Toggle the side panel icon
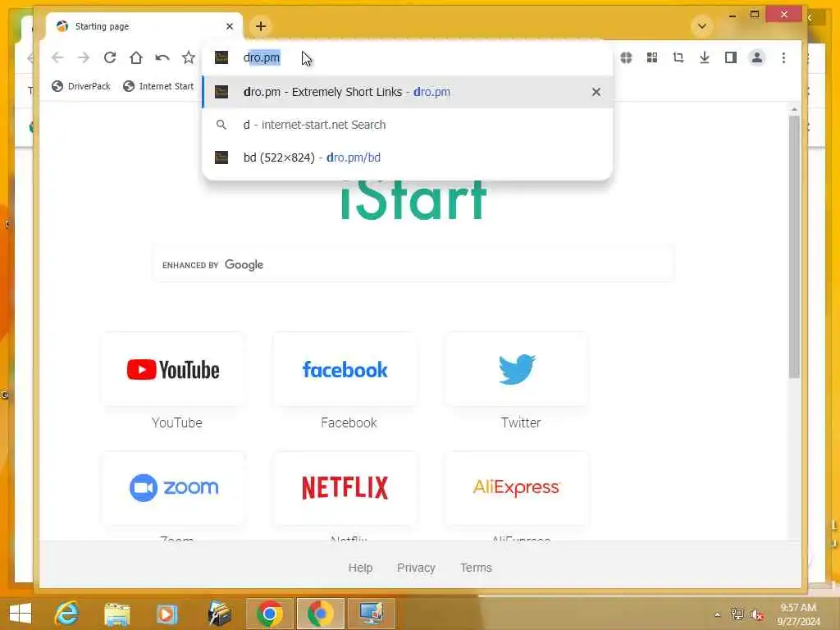Screen dimensions: 840x630 [731, 57]
